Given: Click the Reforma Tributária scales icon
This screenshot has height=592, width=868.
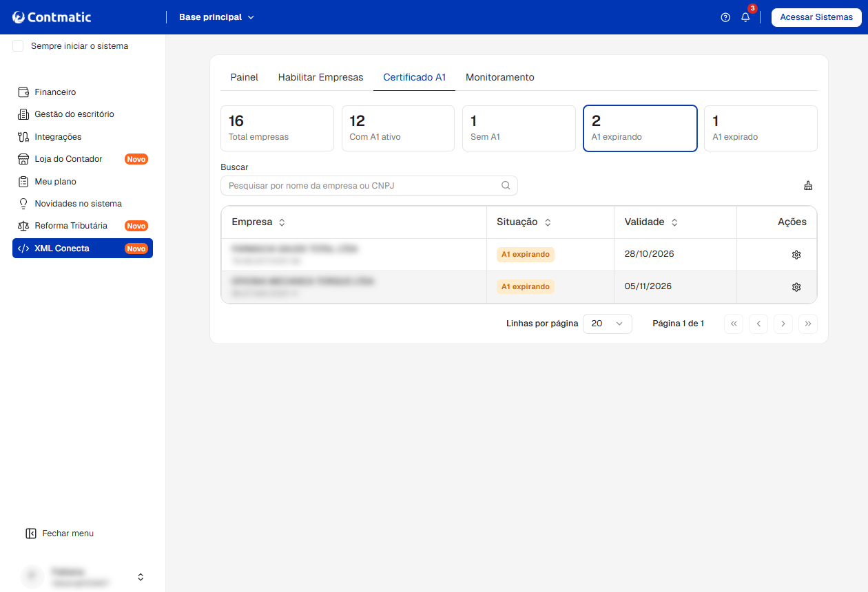Looking at the screenshot, I should [23, 226].
